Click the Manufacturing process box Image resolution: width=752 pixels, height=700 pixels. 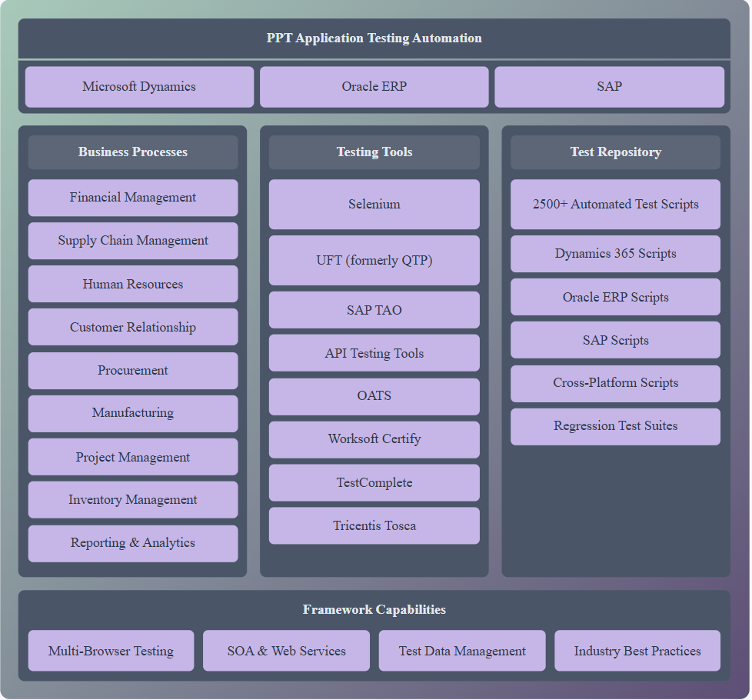pyautogui.click(x=133, y=414)
